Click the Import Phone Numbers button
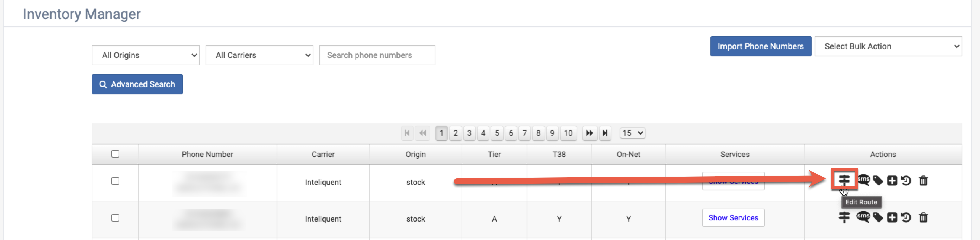980x240 pixels. click(x=760, y=47)
